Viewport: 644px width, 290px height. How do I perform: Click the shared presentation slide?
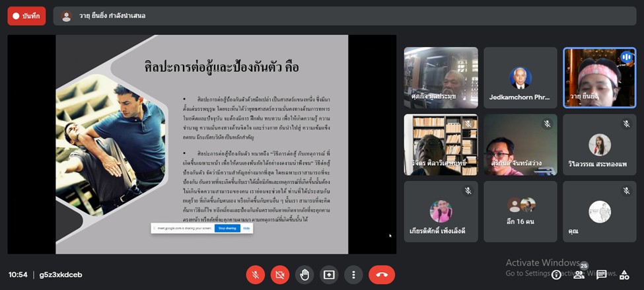click(201, 144)
